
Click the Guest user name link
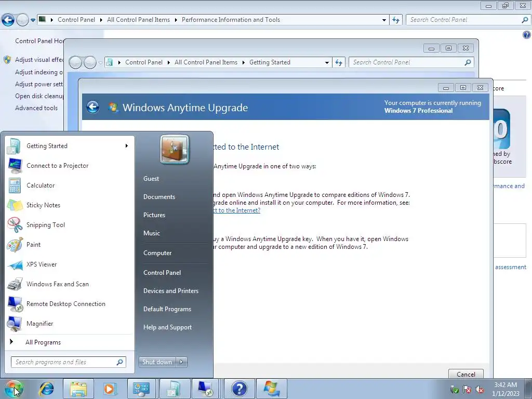[x=151, y=179]
